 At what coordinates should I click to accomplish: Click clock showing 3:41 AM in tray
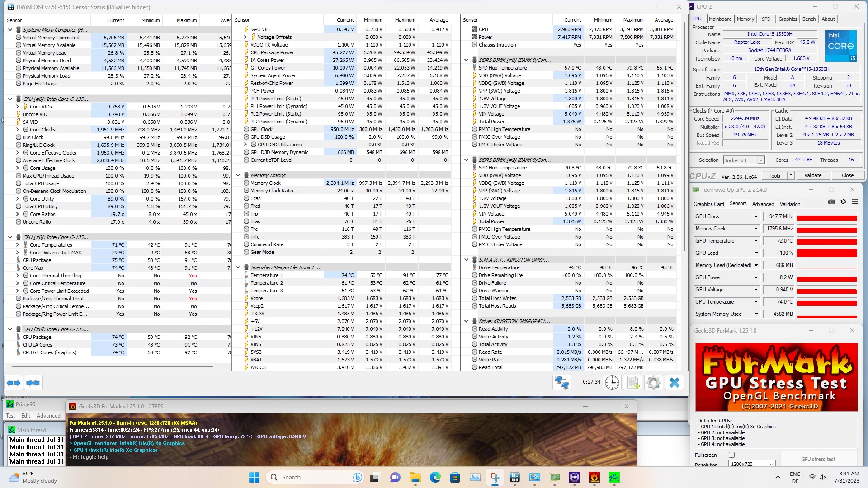coord(847,477)
